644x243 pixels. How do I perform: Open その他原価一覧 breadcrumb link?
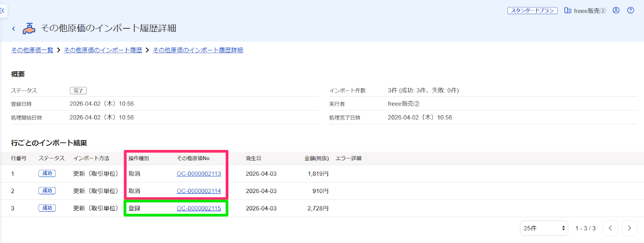32,50
